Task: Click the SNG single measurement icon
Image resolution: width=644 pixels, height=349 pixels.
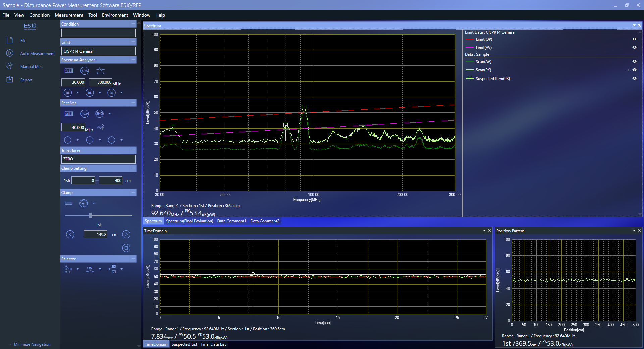Action: (100, 114)
